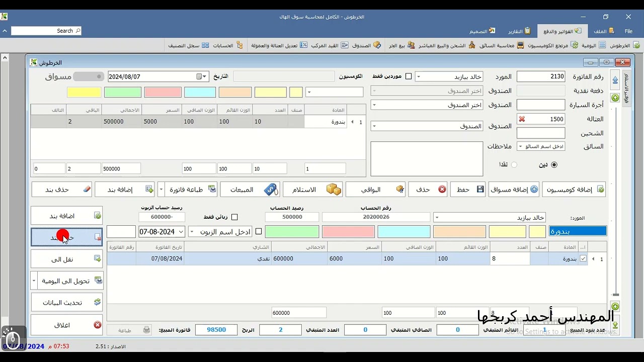Screen dimensions: 644x362
Task: Click the pink color swatch in top row
Action: [x=163, y=93]
